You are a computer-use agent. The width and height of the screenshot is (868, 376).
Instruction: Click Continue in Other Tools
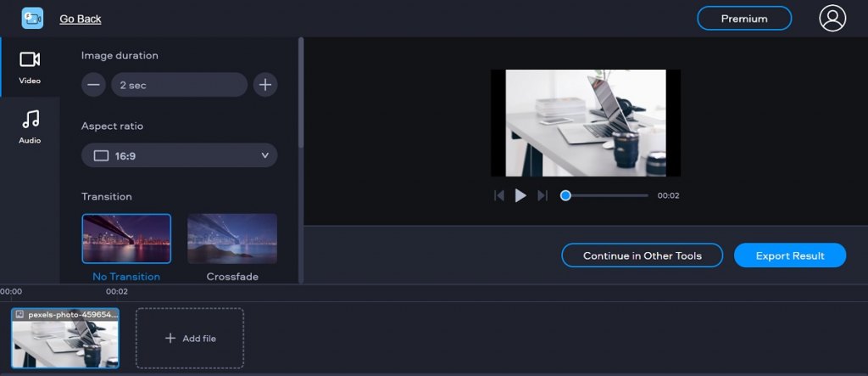coord(642,255)
